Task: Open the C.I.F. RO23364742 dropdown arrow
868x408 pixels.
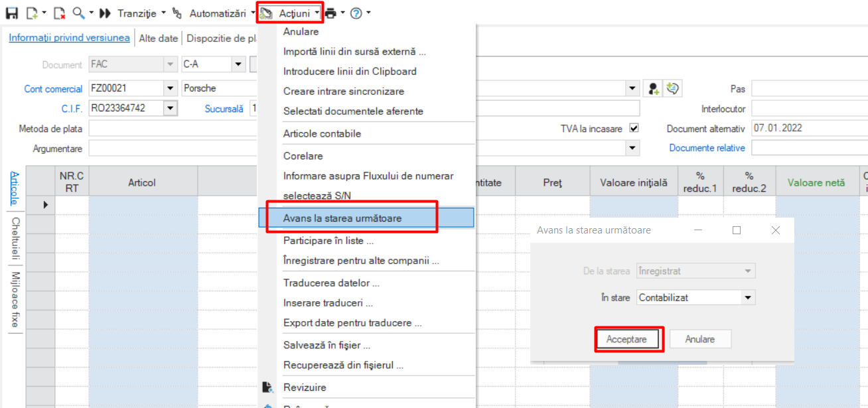Action: 171,108
